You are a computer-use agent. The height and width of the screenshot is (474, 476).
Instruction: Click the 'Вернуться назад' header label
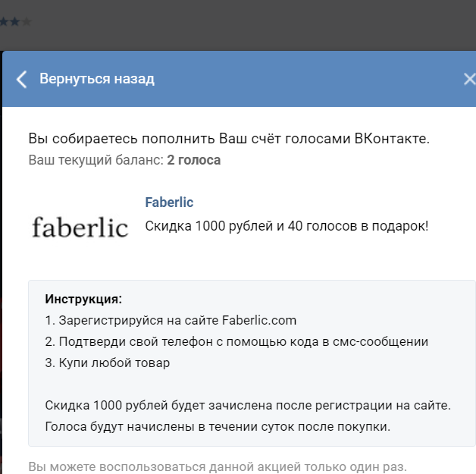97,79
